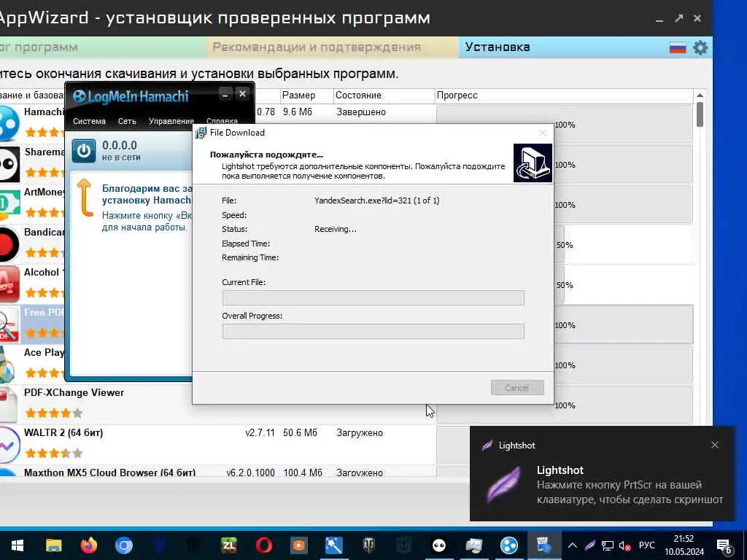The height and width of the screenshot is (560, 747).
Task: Click the vertical scrollbar thumb in AppWizard
Action: coord(700,114)
